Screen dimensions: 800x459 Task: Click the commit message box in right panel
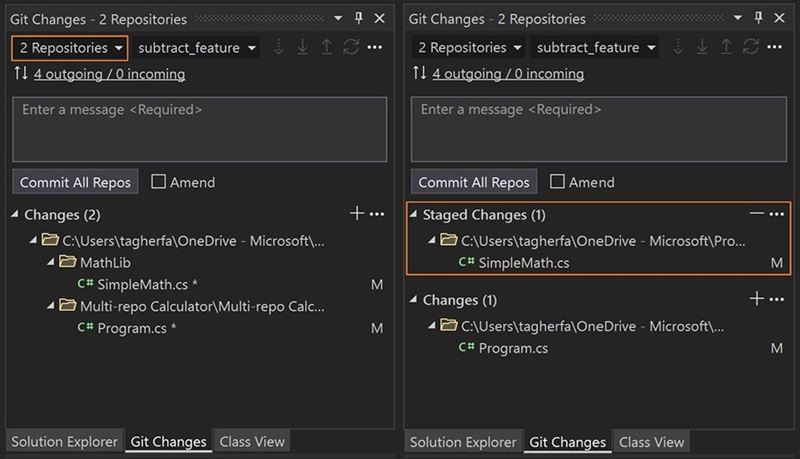tap(599, 130)
